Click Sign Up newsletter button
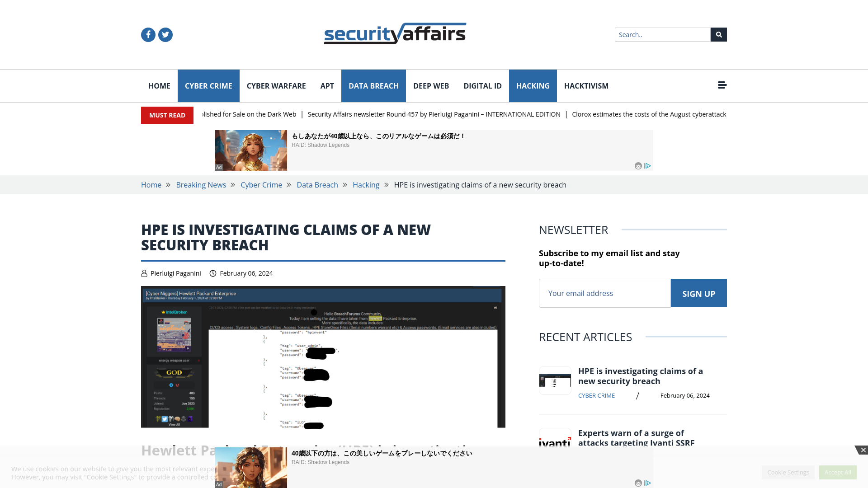The width and height of the screenshot is (868, 488). tap(698, 292)
